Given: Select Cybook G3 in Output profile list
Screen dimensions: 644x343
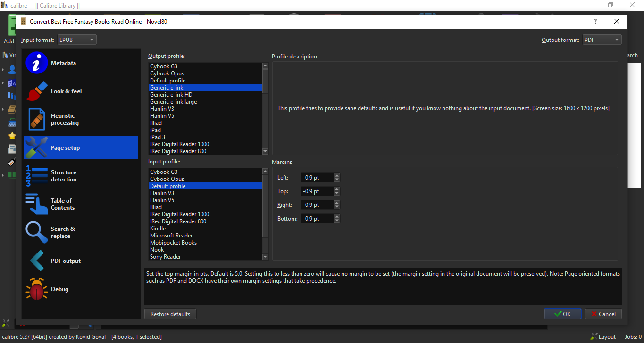Looking at the screenshot, I should click(205, 66).
